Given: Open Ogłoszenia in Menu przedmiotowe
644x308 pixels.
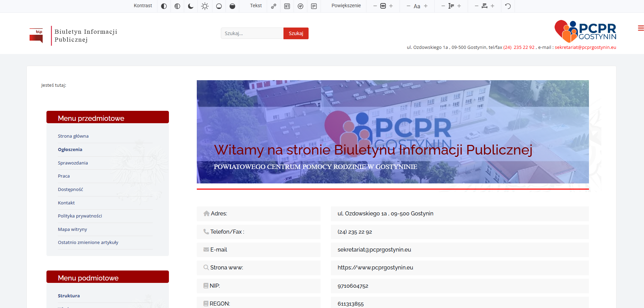Looking at the screenshot, I should point(70,150).
